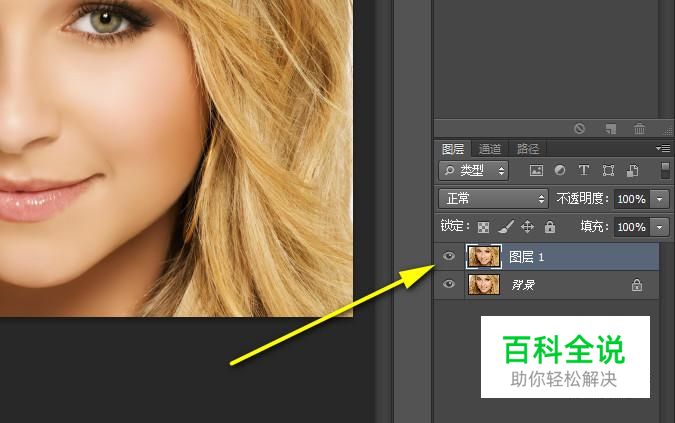Screen dimensions: 675x423
Task: Click the no-entry icon above the Layers panel
Action: click(579, 128)
